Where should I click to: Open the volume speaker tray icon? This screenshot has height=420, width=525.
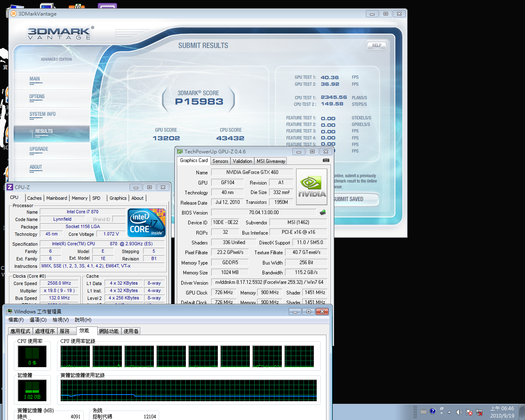click(459, 412)
